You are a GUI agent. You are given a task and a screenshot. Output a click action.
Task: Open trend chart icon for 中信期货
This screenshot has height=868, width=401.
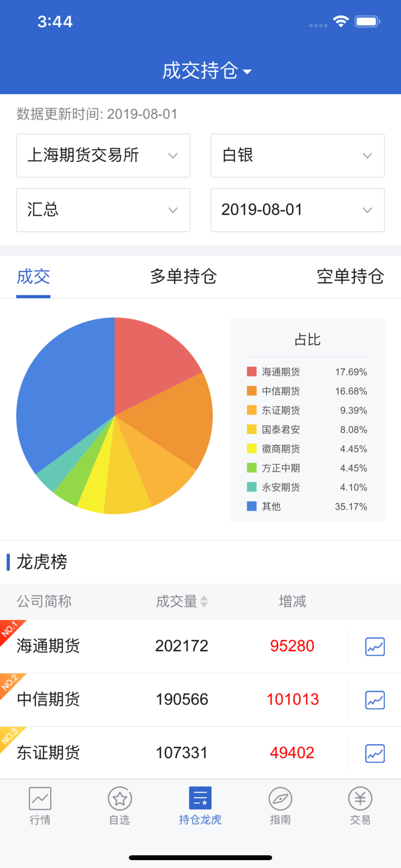pyautogui.click(x=375, y=700)
